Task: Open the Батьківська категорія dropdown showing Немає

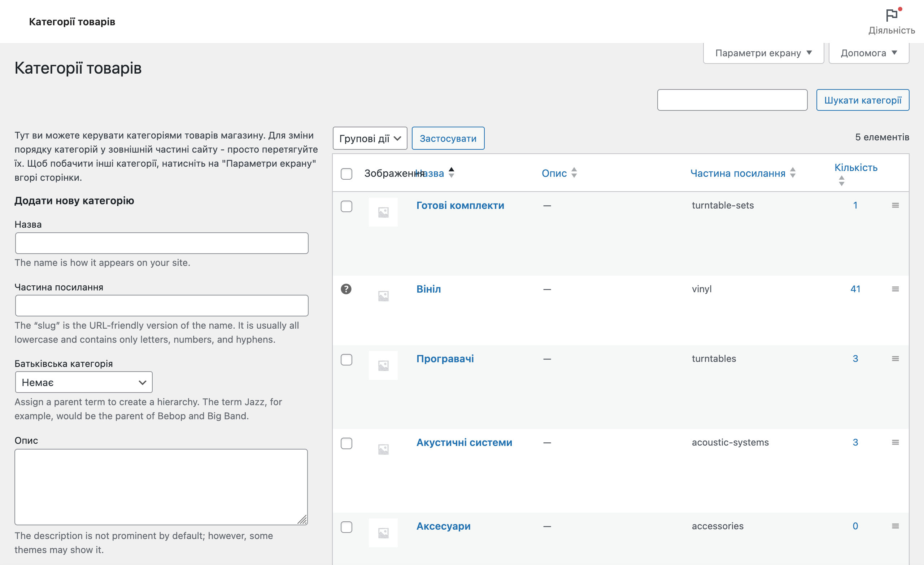Action: pyautogui.click(x=83, y=382)
